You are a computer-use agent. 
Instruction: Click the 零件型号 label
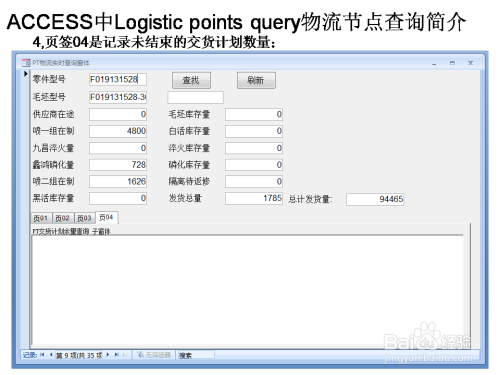pyautogui.click(x=49, y=79)
